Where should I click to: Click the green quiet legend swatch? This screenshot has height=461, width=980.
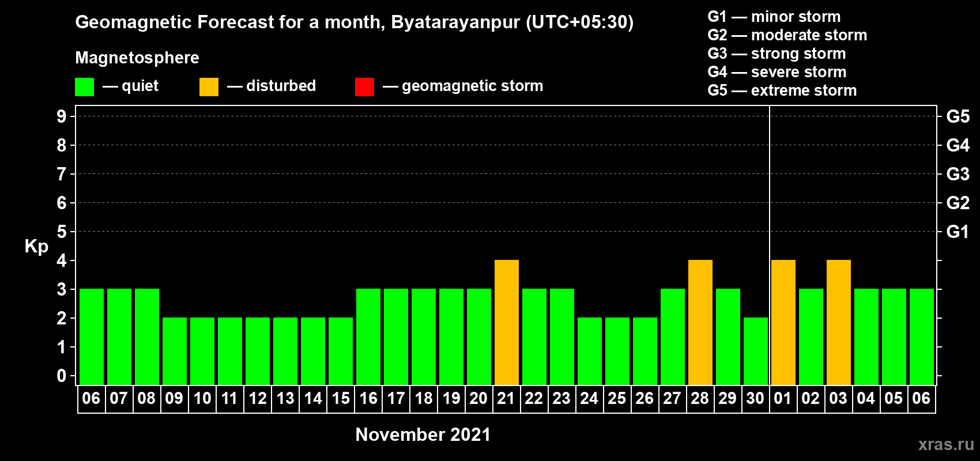point(85,87)
